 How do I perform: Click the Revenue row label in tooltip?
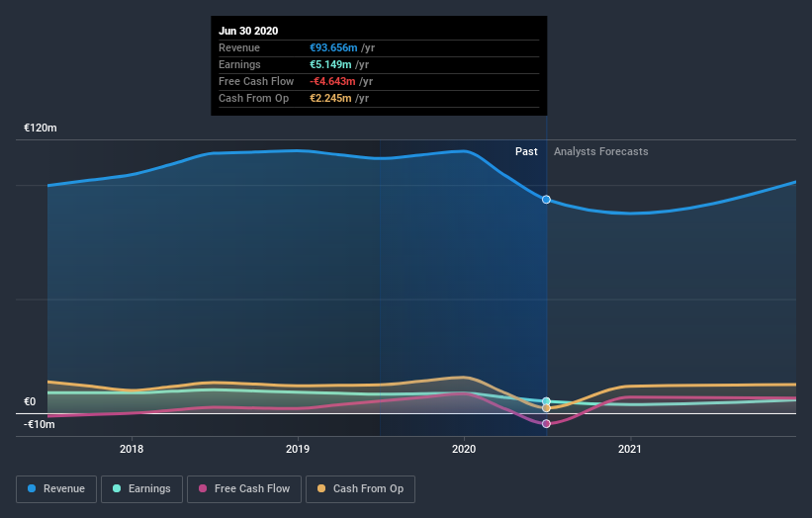click(239, 47)
